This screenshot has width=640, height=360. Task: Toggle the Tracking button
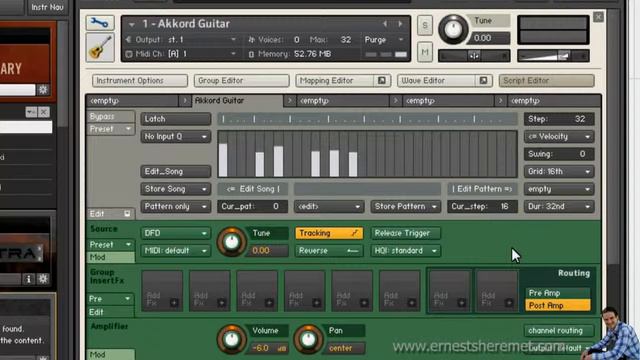point(329,233)
